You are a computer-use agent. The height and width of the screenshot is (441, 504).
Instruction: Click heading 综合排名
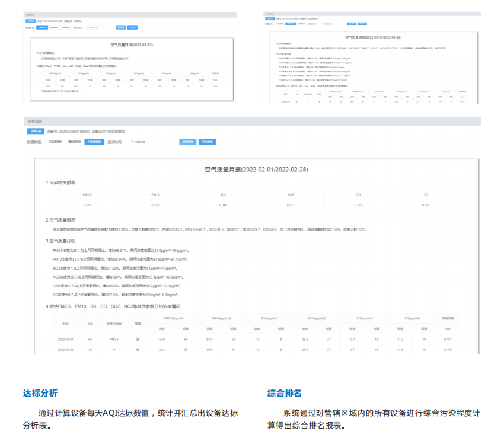[x=285, y=393]
